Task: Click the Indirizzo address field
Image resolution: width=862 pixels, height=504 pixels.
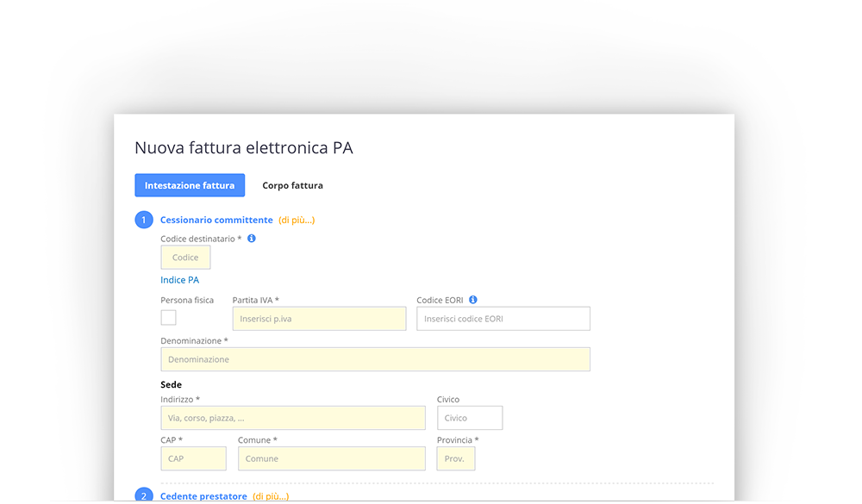Action: pos(293,418)
